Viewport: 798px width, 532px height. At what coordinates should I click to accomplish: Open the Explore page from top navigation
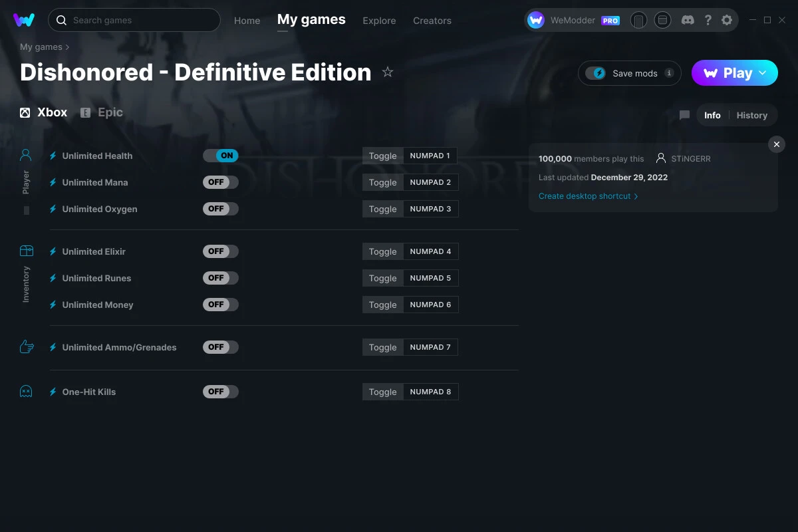click(379, 21)
